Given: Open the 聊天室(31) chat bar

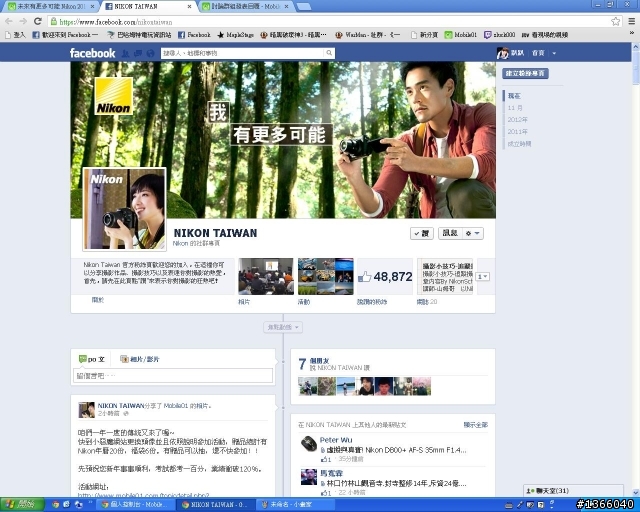Looking at the screenshot, I should coord(573,490).
